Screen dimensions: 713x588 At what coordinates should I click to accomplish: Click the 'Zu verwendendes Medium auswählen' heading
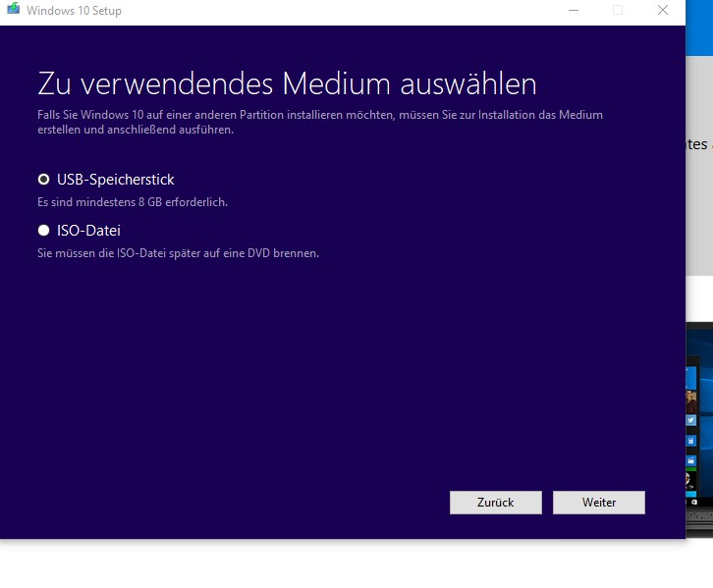287,84
